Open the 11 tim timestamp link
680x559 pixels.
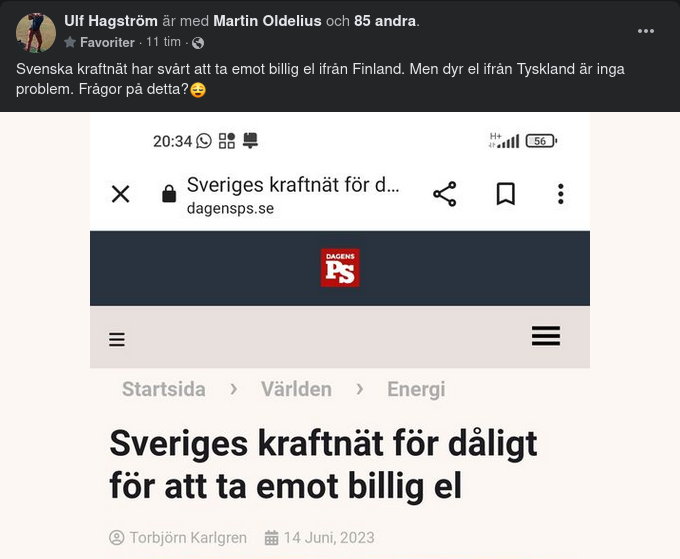163,43
